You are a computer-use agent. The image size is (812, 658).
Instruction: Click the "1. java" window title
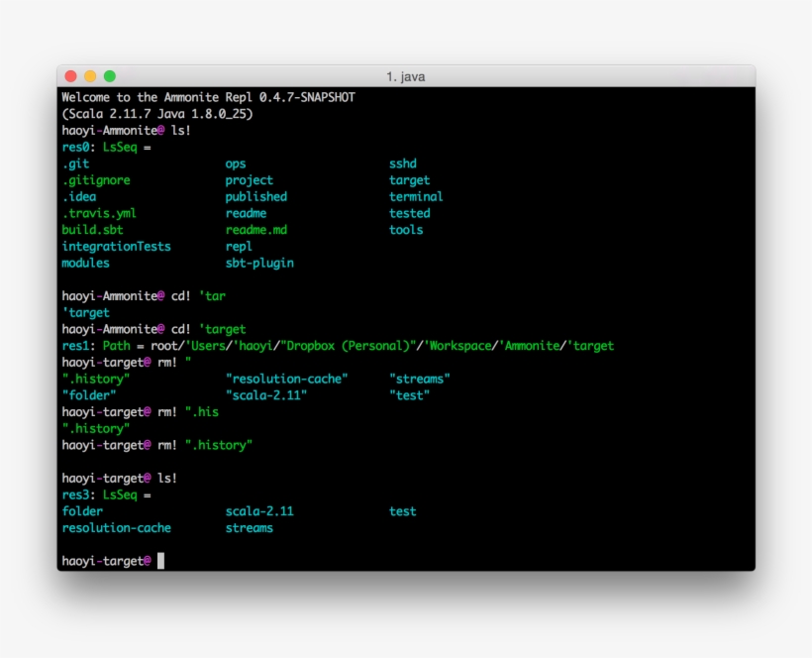[x=406, y=76]
